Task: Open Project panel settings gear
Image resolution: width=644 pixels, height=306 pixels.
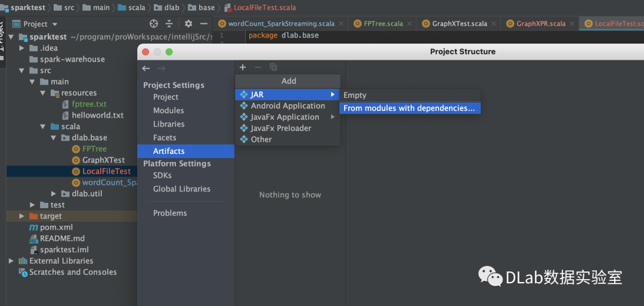Action: pos(188,24)
